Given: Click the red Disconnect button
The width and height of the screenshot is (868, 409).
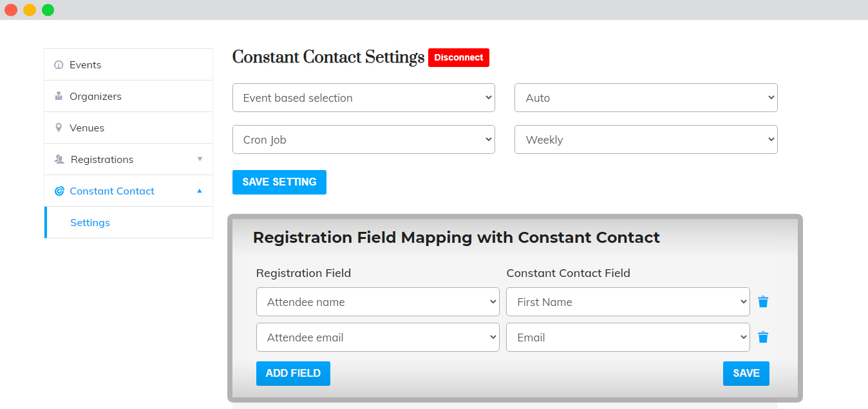Looking at the screenshot, I should (x=458, y=57).
